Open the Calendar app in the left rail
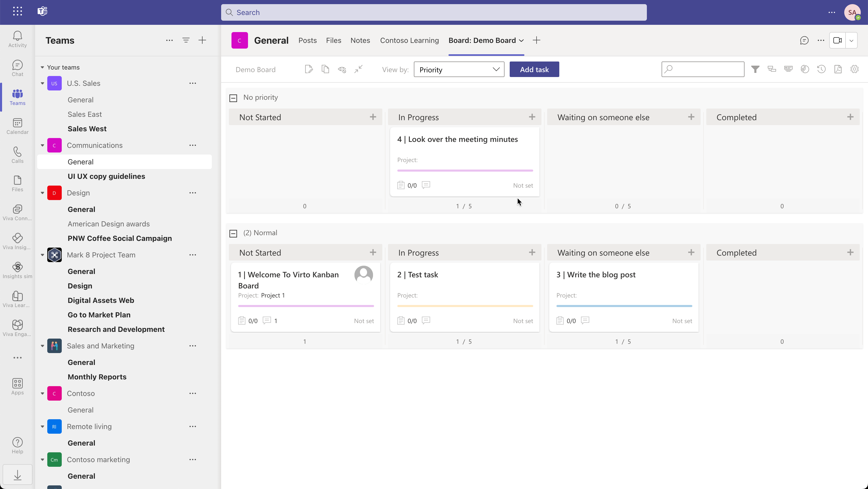This screenshot has height=489, width=868. point(17,126)
